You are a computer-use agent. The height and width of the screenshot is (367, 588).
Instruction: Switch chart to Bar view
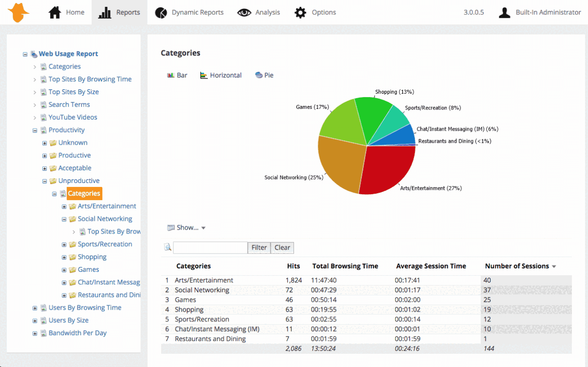pos(177,75)
